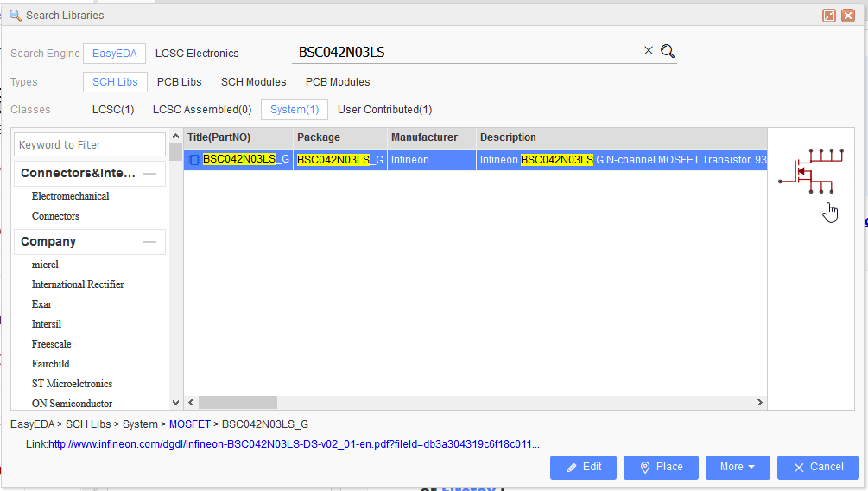This screenshot has width=868, height=491.
Task: Select Intersil company
Action: [47, 324]
